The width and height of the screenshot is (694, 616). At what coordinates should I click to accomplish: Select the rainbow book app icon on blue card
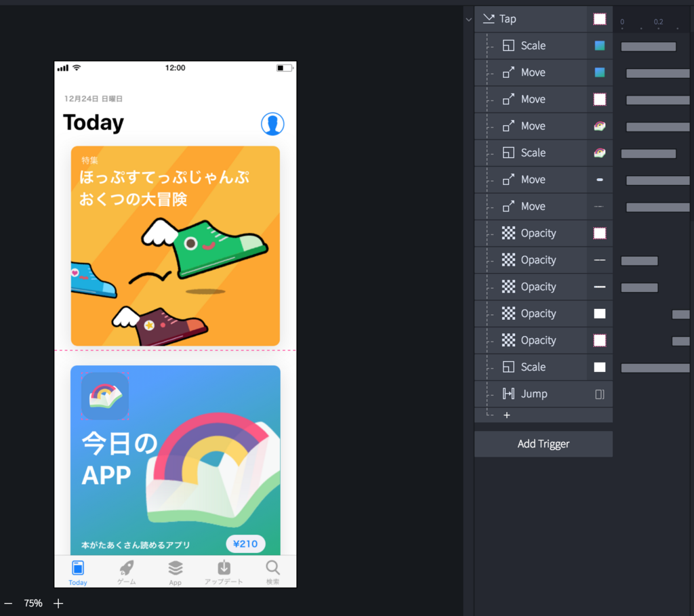point(105,396)
